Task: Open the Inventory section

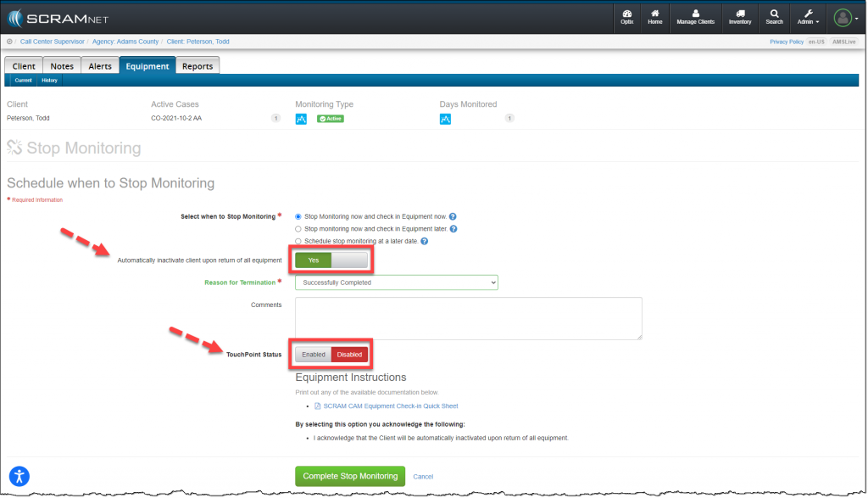Action: tap(739, 17)
